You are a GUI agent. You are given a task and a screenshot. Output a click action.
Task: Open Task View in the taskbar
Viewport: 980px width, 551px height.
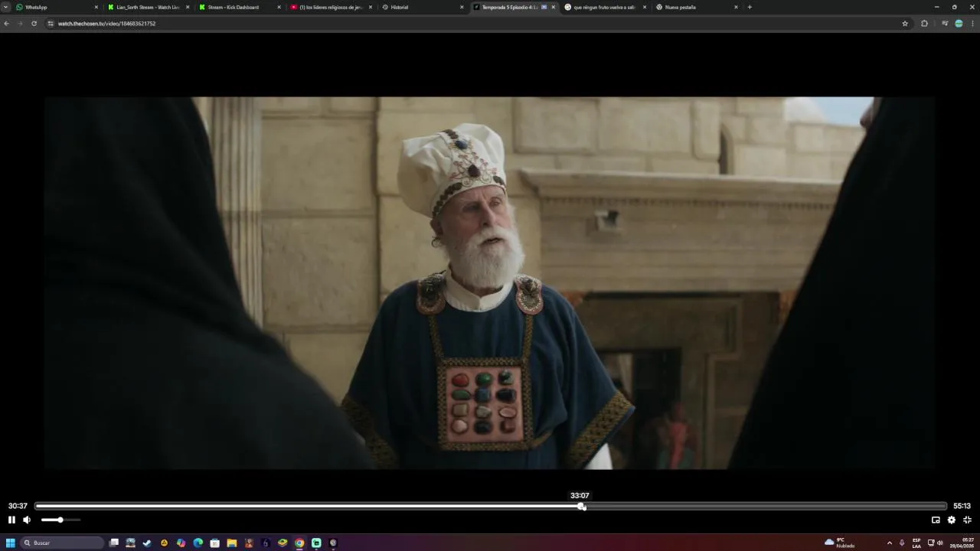tap(114, 543)
